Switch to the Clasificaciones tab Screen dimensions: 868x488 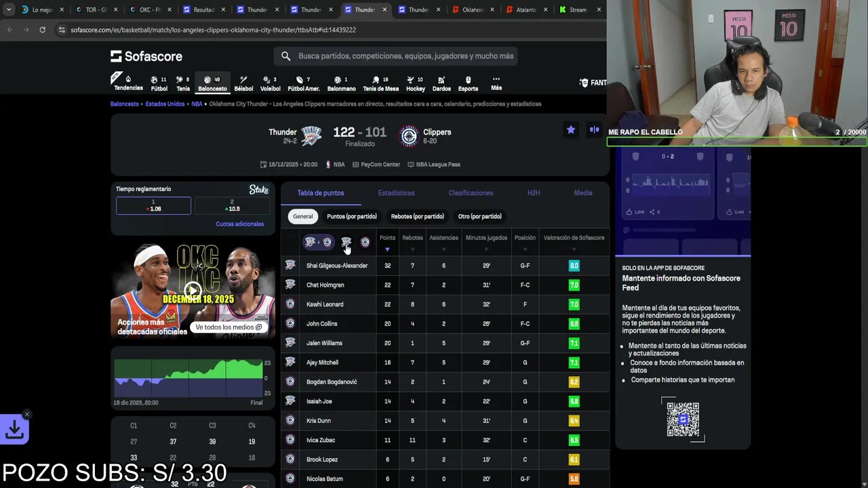pyautogui.click(x=471, y=193)
